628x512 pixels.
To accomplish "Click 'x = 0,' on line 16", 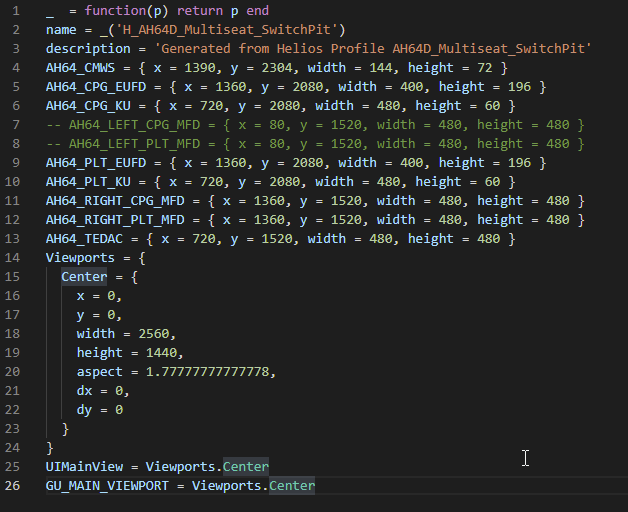I will tap(99, 296).
